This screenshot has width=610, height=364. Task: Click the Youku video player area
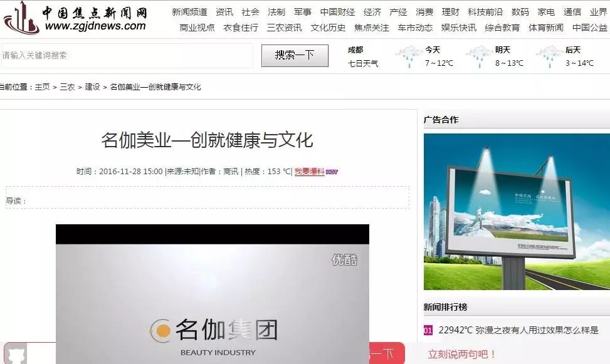point(213,294)
